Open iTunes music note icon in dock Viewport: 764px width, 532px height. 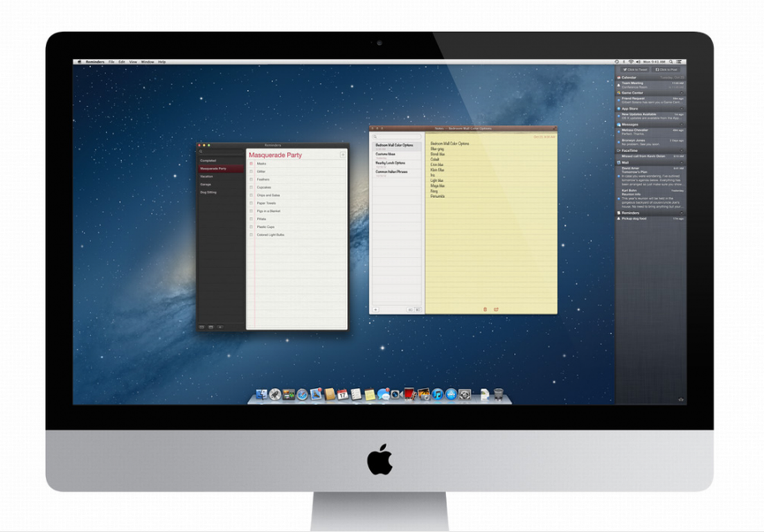tap(437, 394)
